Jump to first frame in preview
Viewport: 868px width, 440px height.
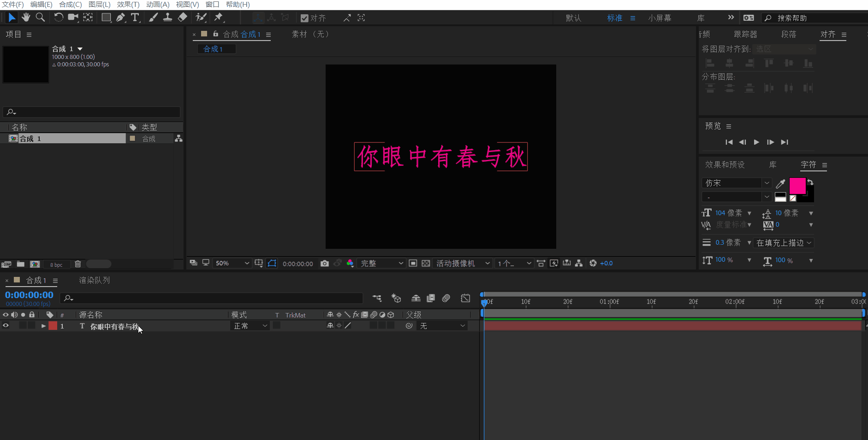pos(729,142)
